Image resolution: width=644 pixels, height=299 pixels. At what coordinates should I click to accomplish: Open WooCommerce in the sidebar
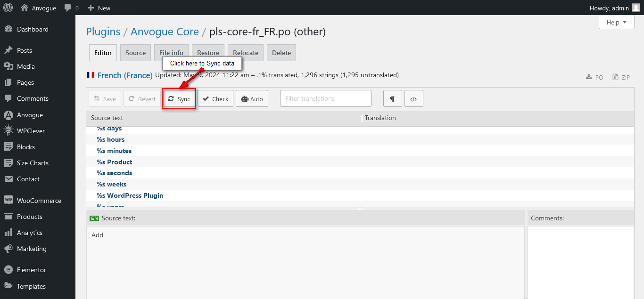tap(39, 201)
